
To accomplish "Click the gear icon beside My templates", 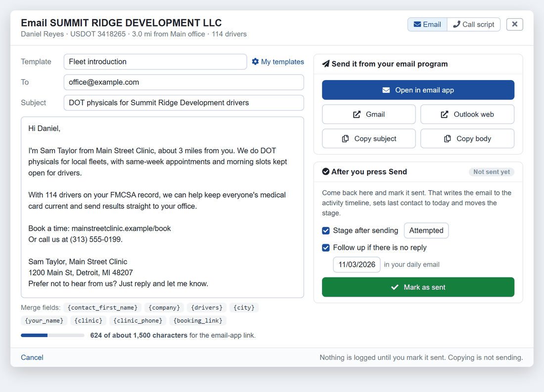I will point(255,61).
